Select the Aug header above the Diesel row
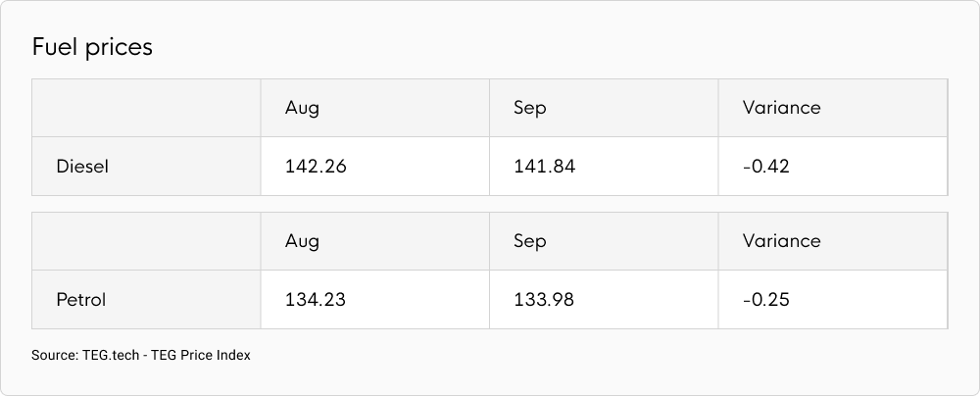This screenshot has height=396, width=980. (302, 108)
